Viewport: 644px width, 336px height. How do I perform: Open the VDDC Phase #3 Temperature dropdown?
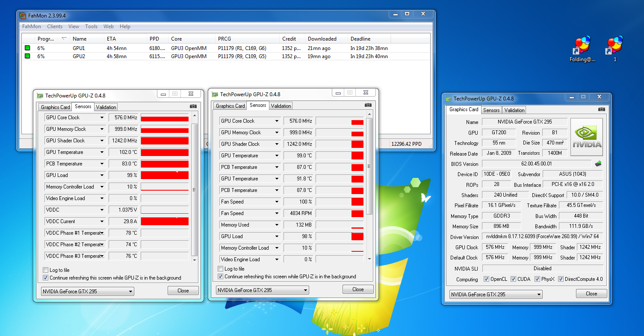[102, 256]
